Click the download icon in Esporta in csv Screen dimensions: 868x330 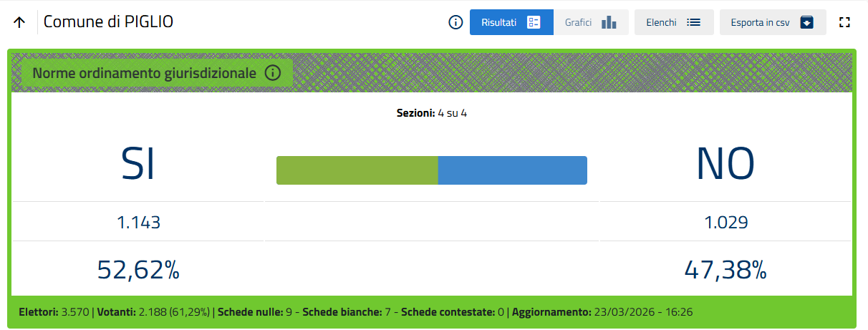tap(807, 22)
